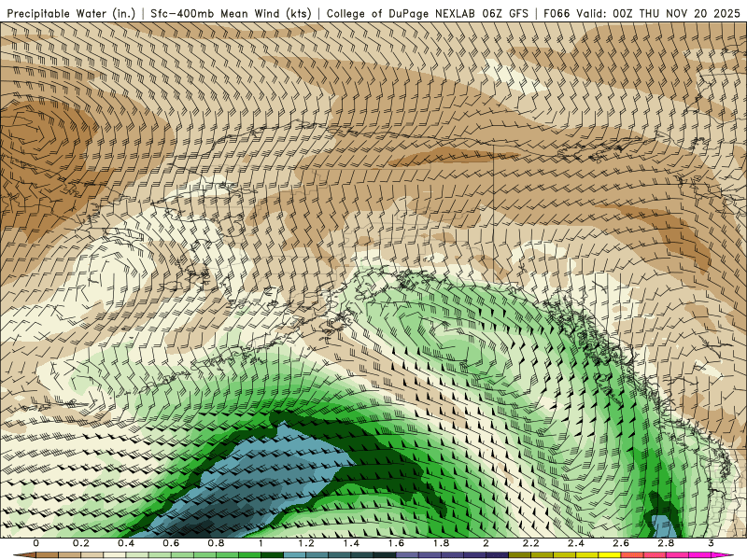Select the darkest green swatch right of 1
Screen dimensions: 747x560
273,555
